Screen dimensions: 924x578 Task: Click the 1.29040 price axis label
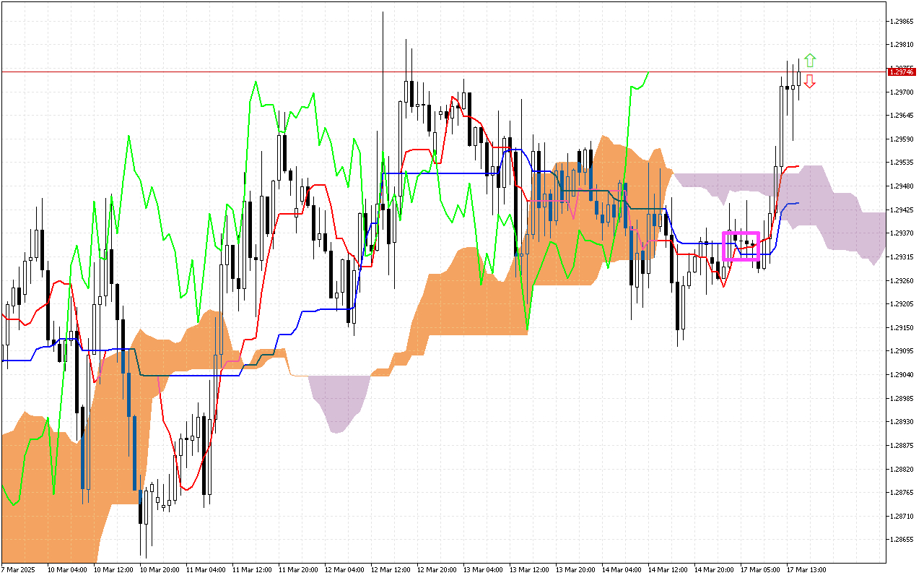(902, 375)
